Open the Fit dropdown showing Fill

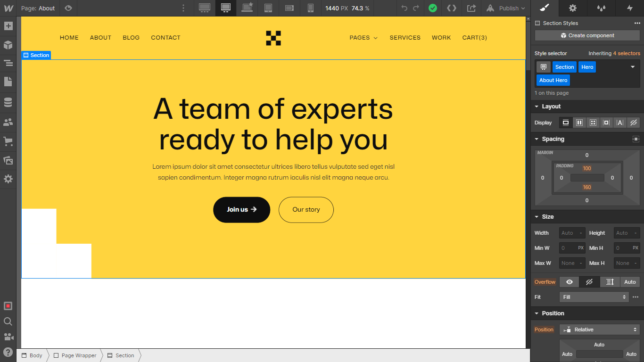594,297
